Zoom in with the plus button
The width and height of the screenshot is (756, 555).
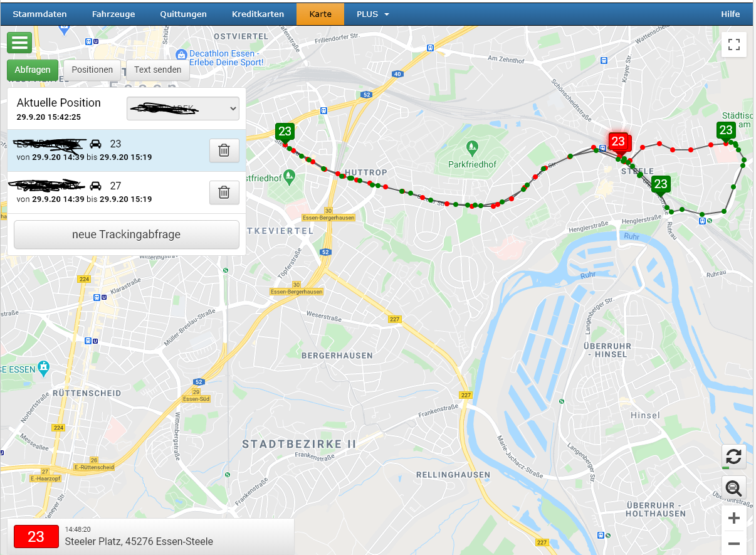(x=734, y=519)
